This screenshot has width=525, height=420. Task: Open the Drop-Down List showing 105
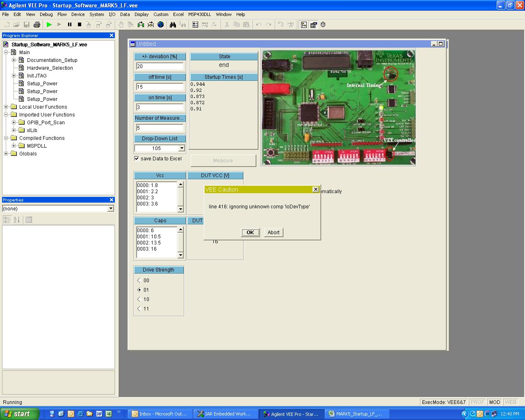tap(181, 148)
